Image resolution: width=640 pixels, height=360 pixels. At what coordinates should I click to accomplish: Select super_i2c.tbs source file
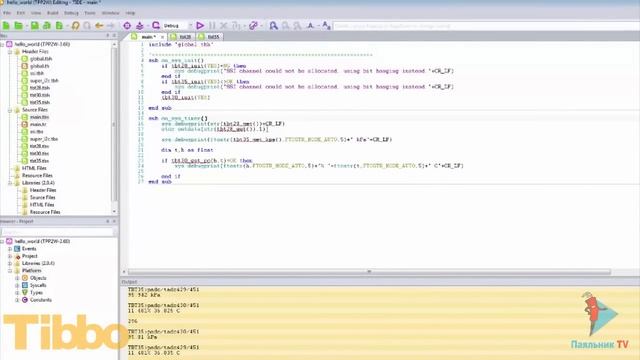coord(44,139)
